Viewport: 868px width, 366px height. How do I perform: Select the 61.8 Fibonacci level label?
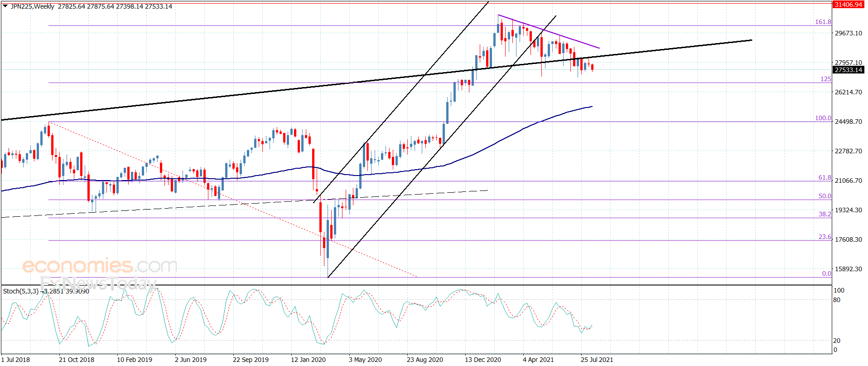(x=825, y=177)
